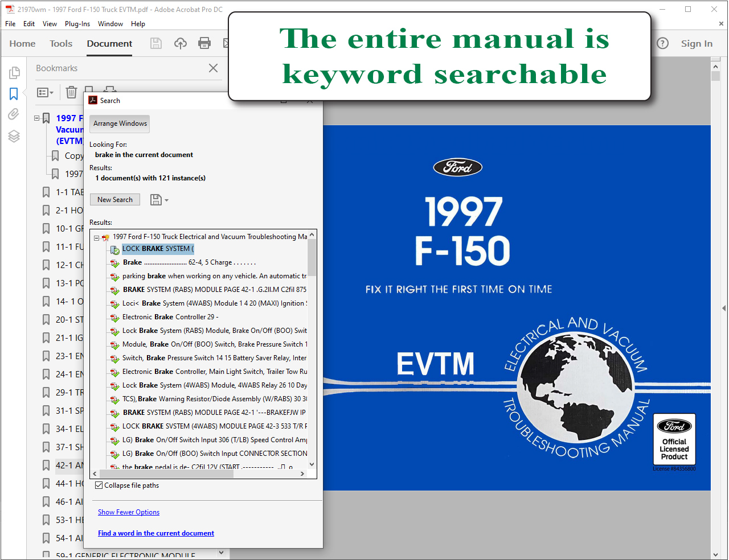Open the Page Thumbnails panel icon

coord(14,73)
